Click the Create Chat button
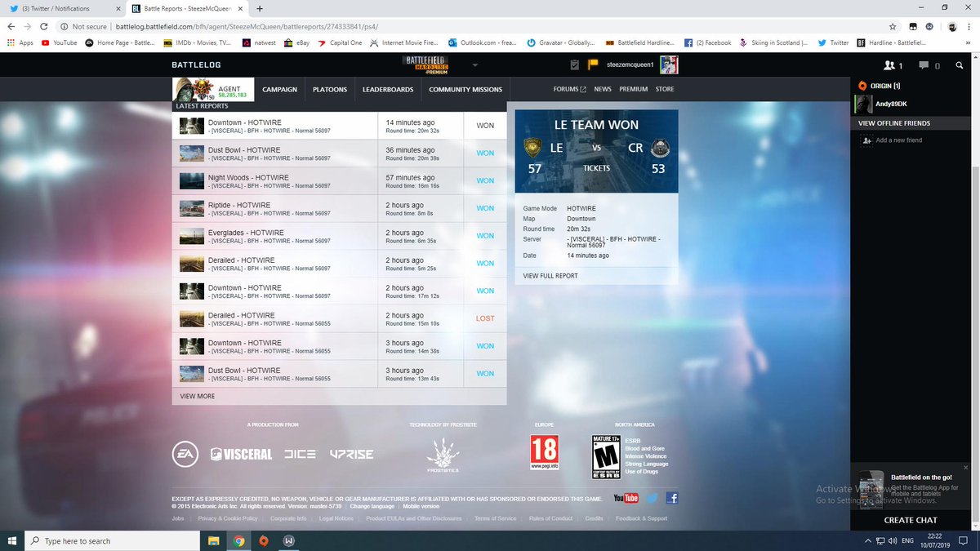This screenshot has height=551, width=980. 911,520
